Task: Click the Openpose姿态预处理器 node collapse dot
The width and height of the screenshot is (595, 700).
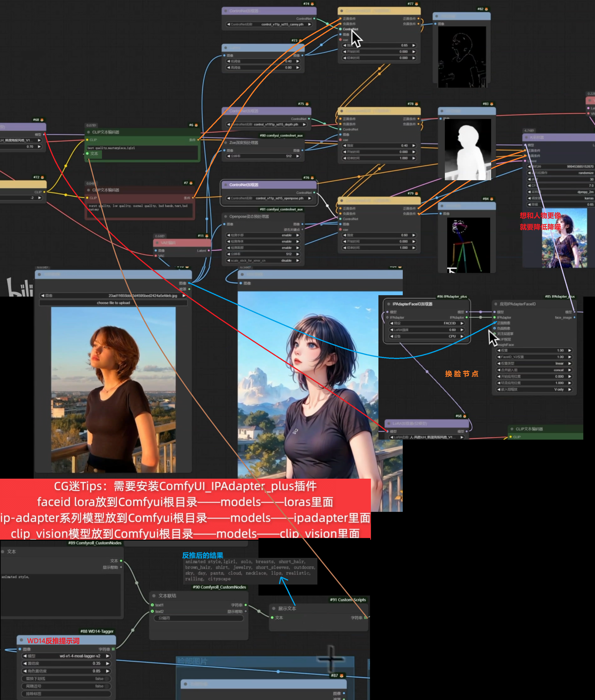Action: click(226, 216)
